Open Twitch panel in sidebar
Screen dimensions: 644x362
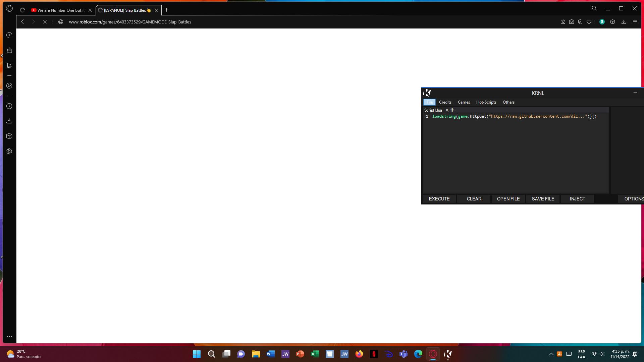pos(9,65)
